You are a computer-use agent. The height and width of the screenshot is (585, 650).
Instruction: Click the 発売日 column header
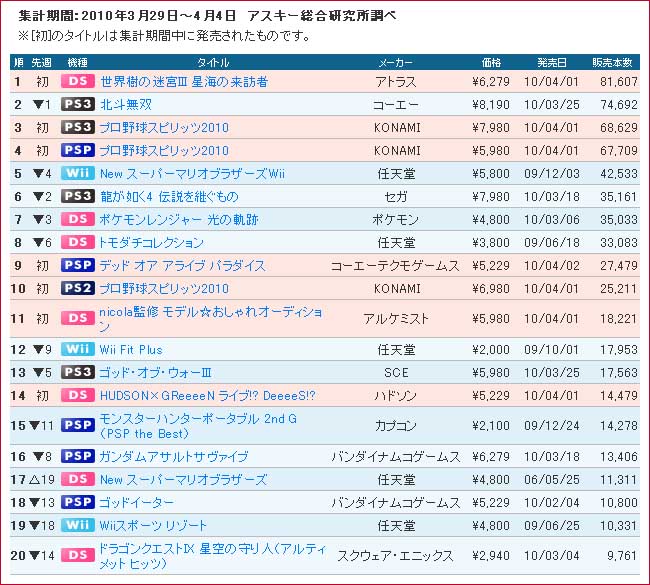pyautogui.click(x=552, y=63)
